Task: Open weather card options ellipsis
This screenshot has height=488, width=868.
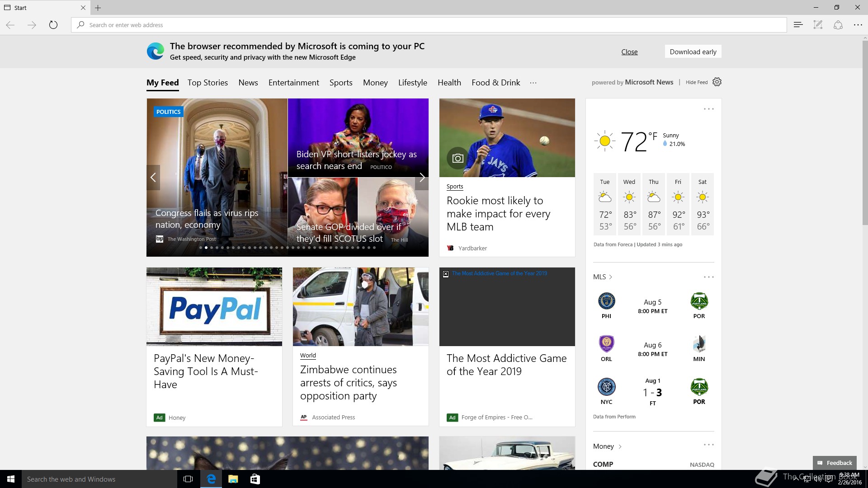Action: click(708, 109)
